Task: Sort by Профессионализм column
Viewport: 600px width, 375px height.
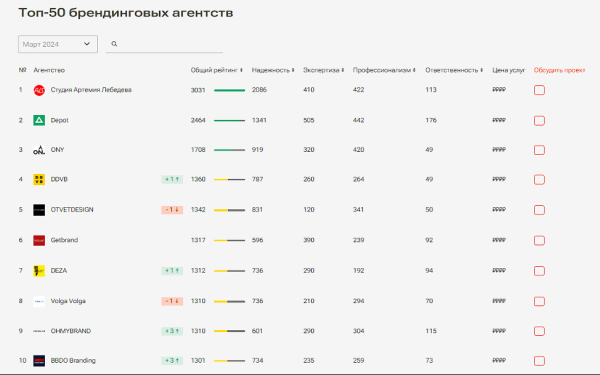Action: click(x=384, y=70)
